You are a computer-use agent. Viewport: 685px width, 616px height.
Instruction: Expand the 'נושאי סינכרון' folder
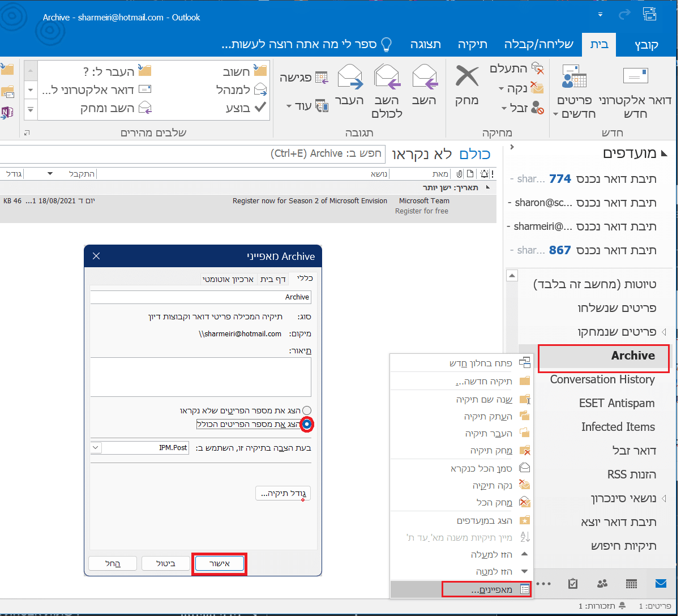point(664,498)
